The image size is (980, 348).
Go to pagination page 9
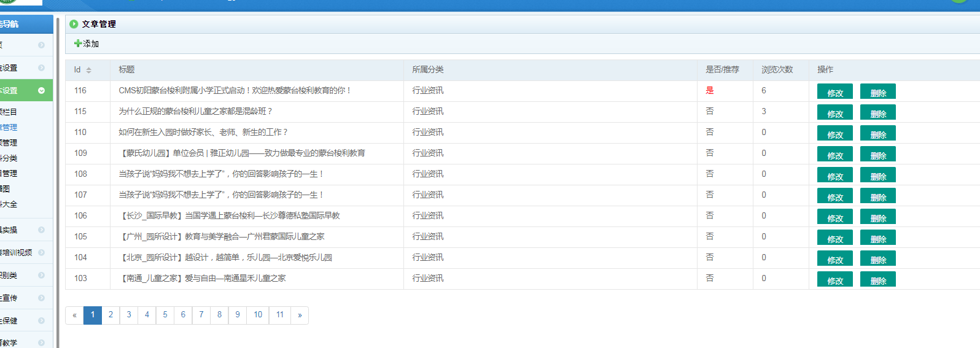238,315
